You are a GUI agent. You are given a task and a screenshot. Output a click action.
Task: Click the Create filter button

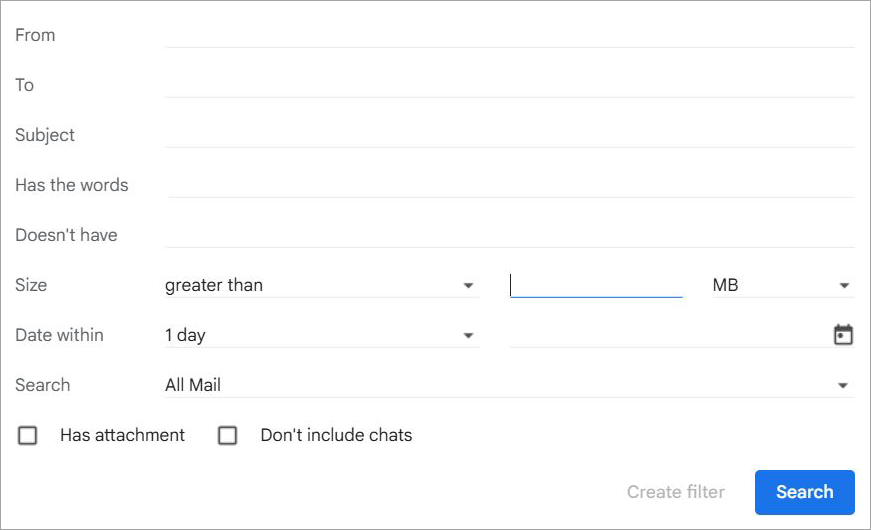click(x=676, y=492)
